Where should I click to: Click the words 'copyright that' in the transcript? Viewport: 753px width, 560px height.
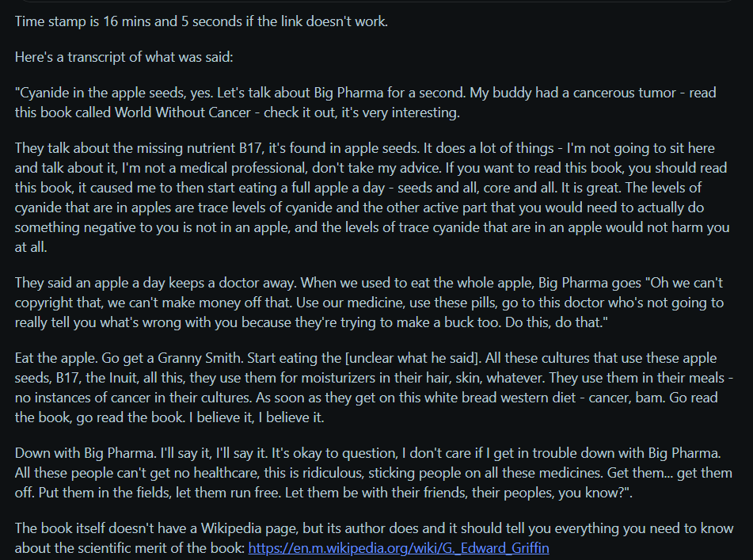59,303
